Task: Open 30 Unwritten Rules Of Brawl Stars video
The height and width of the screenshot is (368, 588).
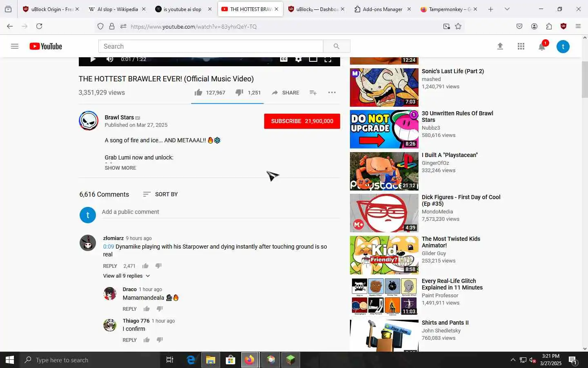Action: [457, 117]
